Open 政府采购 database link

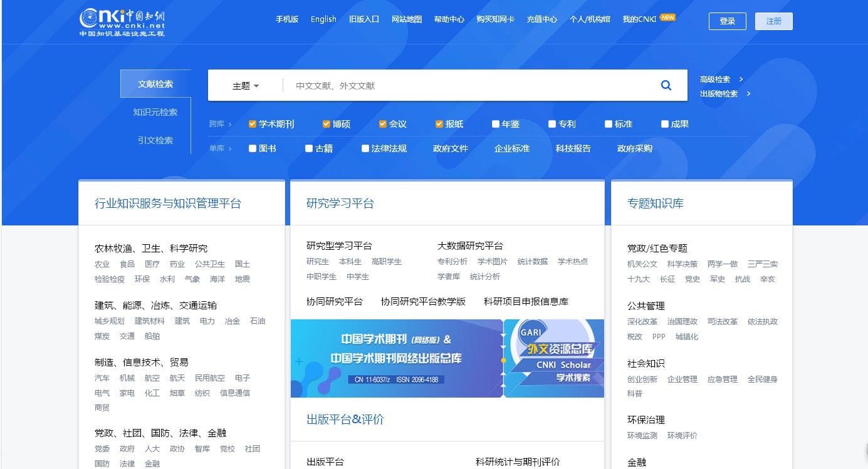click(635, 148)
